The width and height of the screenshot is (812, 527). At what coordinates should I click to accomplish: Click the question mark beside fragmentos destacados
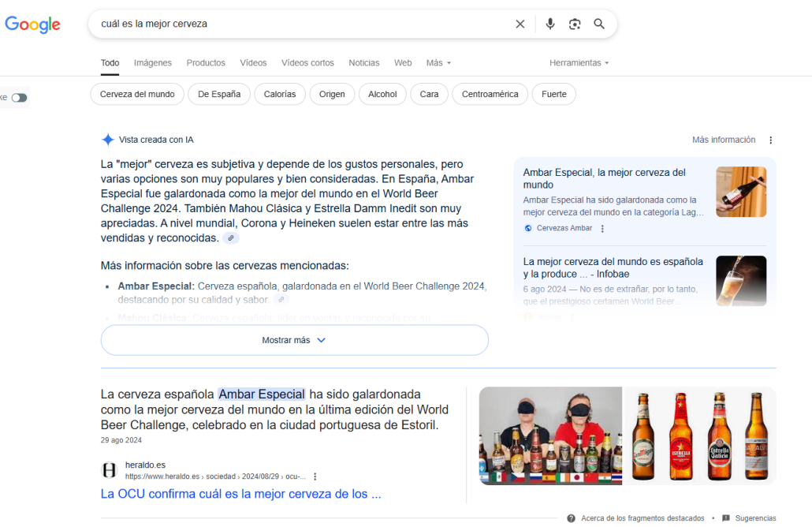tap(570, 518)
